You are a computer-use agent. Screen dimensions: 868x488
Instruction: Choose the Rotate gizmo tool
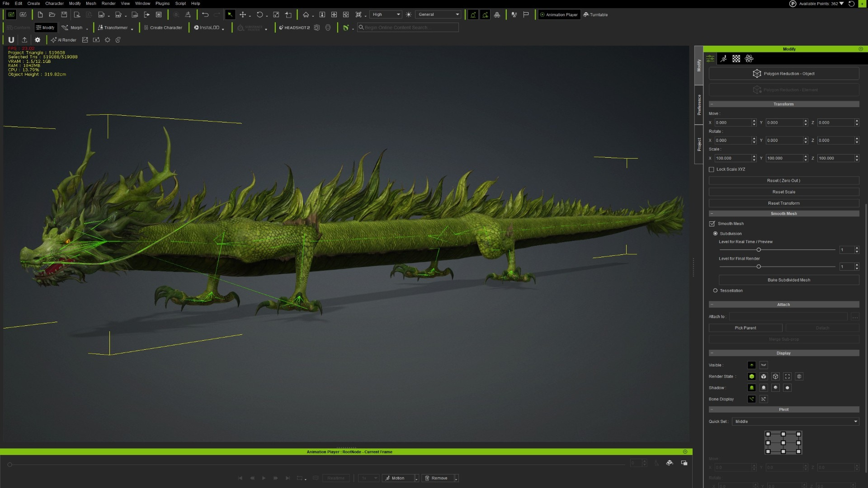260,14
